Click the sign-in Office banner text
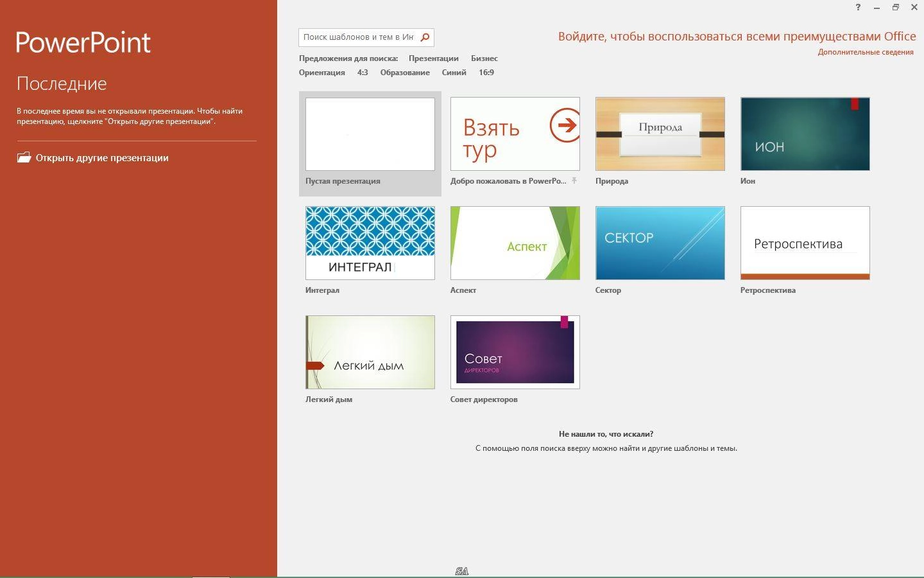The image size is (924, 578). point(737,37)
